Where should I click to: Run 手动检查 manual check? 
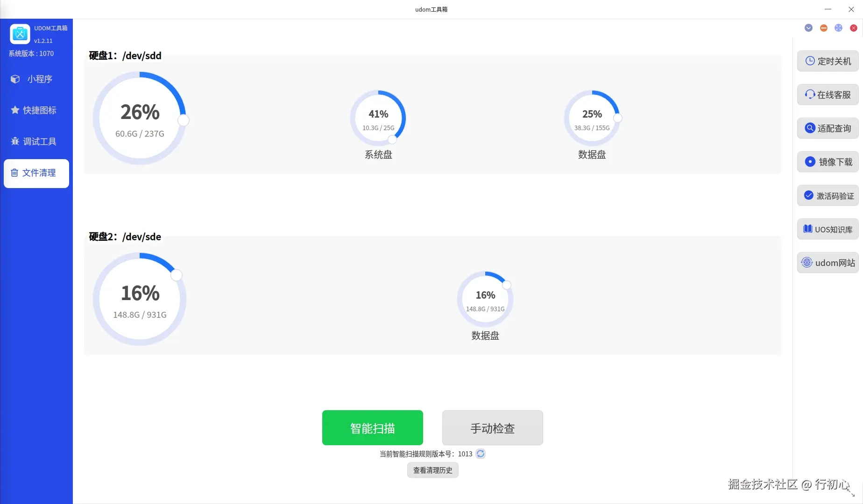[492, 427]
